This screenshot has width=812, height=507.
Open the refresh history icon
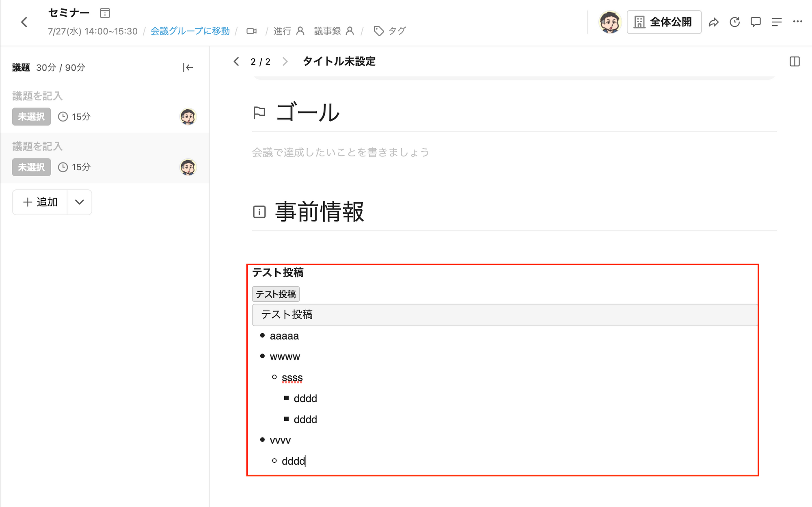tap(735, 22)
